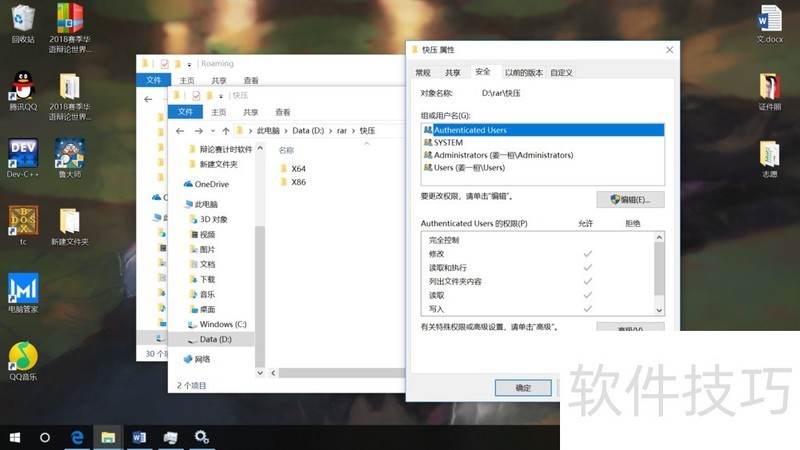Select OneDrive in the navigation pane
The height and width of the screenshot is (450, 800).
click(211, 184)
